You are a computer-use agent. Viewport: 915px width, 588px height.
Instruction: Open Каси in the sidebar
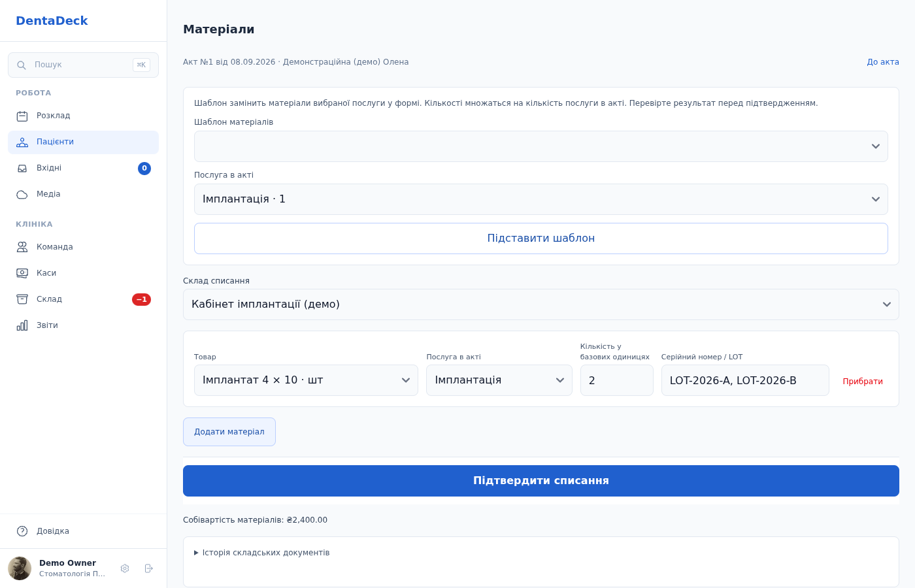click(x=83, y=273)
